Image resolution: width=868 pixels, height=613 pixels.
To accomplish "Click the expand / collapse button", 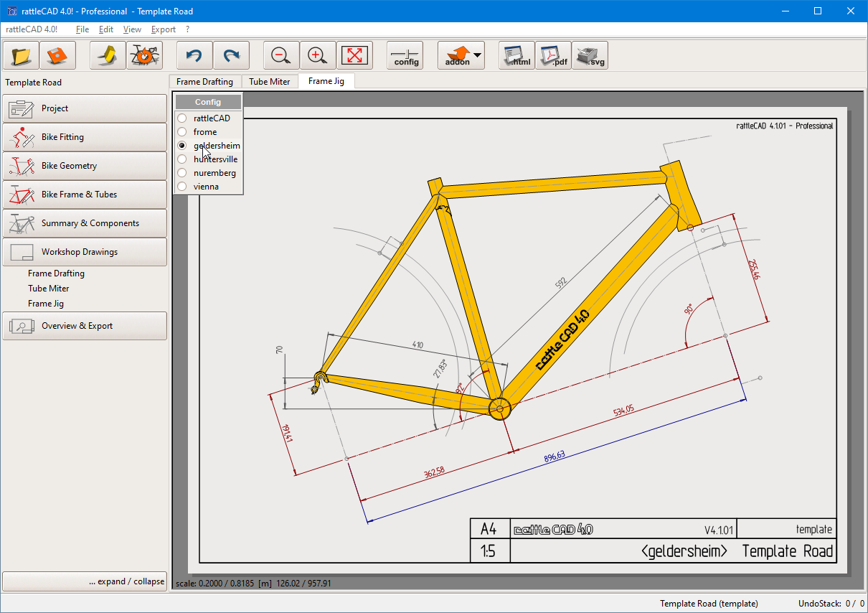I will pyautogui.click(x=85, y=581).
